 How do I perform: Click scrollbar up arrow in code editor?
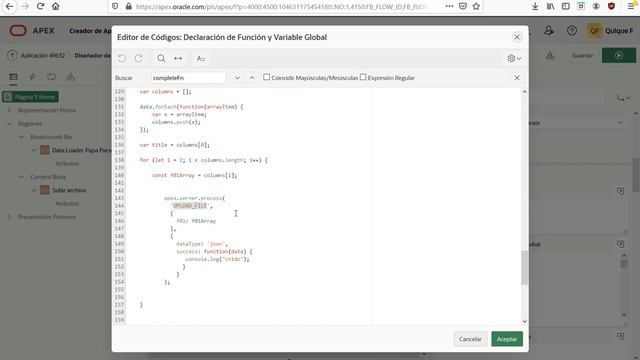point(524,92)
